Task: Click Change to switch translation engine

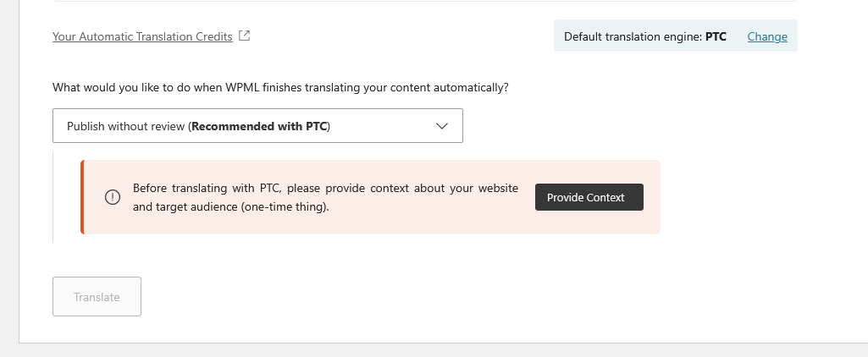Action: [x=767, y=36]
